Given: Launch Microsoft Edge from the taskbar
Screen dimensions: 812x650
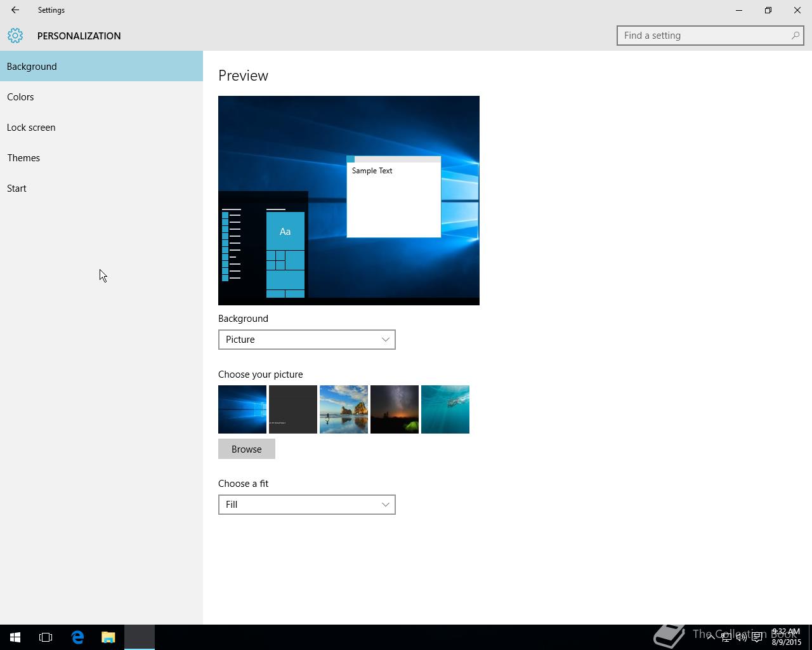Looking at the screenshot, I should click(77, 637).
